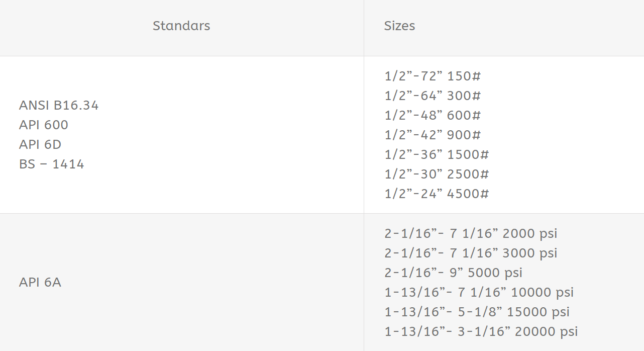This screenshot has height=351, width=644.
Task: Click the API 6D entry
Action: [x=40, y=144]
